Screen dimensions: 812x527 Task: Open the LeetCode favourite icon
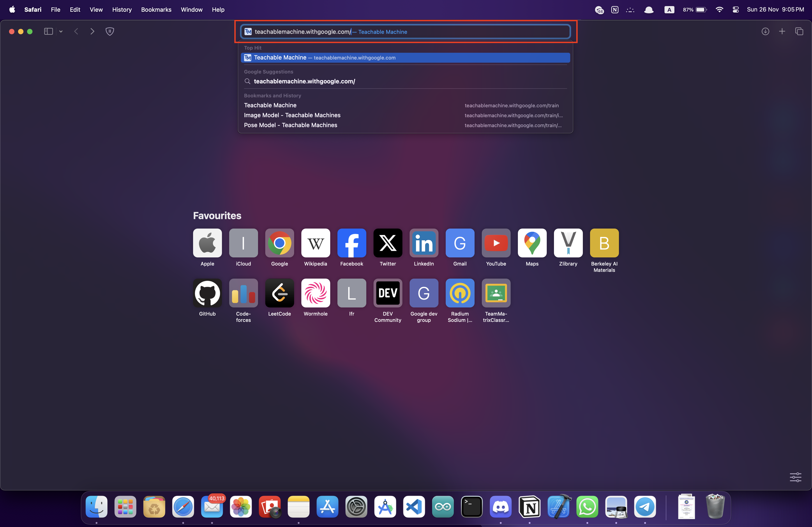[279, 293]
